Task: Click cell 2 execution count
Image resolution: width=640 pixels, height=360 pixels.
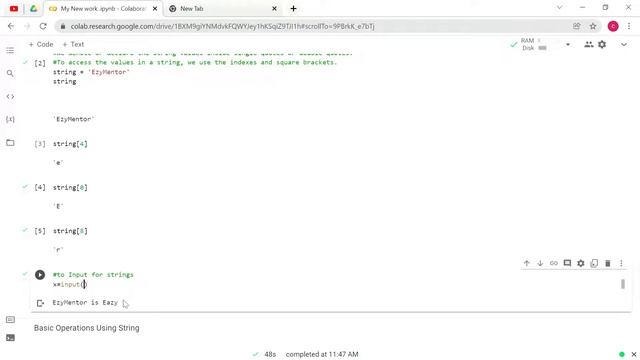Action: pyautogui.click(x=40, y=63)
